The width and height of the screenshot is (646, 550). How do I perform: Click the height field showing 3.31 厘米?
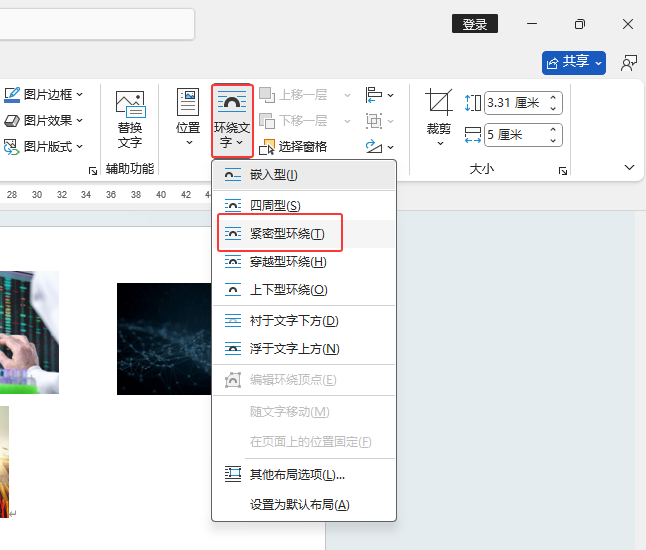pos(516,103)
